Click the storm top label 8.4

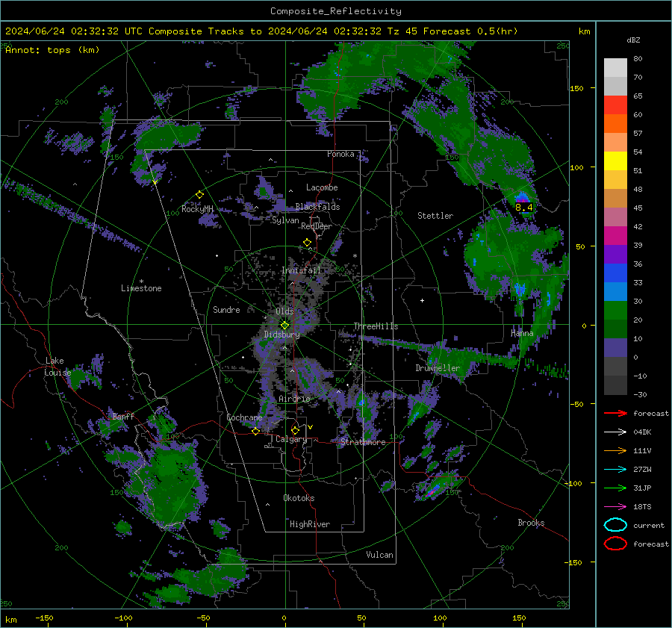tap(523, 208)
